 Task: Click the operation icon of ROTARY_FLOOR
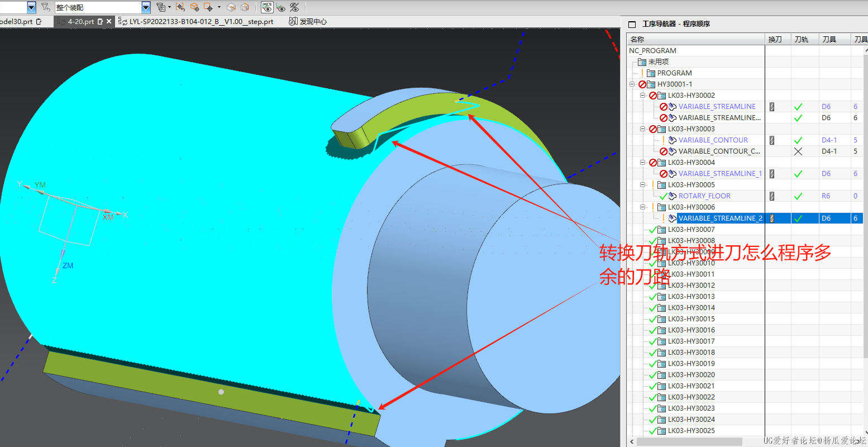tap(673, 196)
